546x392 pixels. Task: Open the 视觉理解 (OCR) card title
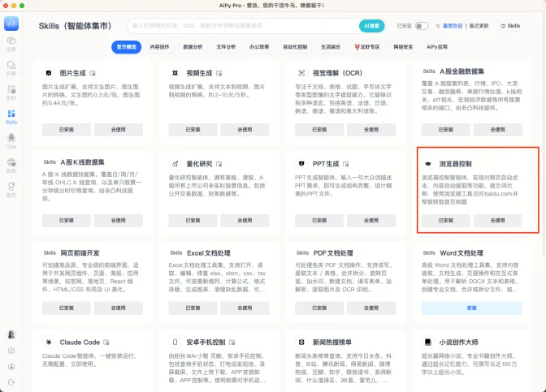coord(337,73)
